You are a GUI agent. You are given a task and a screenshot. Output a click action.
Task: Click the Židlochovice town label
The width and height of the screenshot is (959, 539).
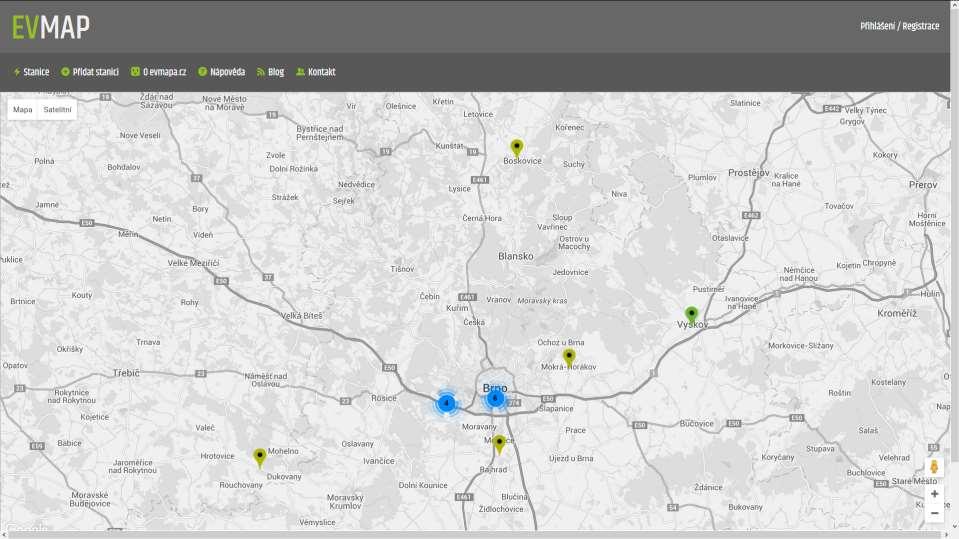pyautogui.click(x=501, y=509)
